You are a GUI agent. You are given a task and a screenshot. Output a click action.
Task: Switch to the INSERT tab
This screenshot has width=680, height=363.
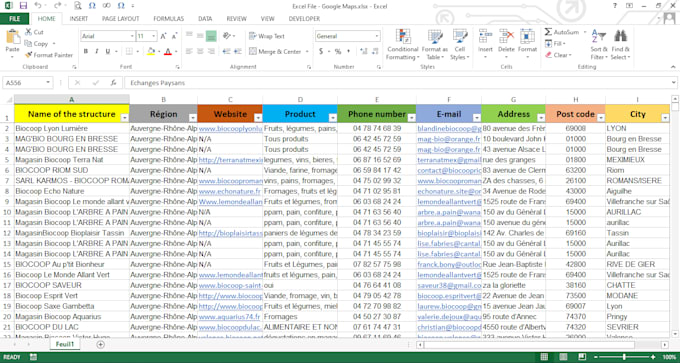78,19
